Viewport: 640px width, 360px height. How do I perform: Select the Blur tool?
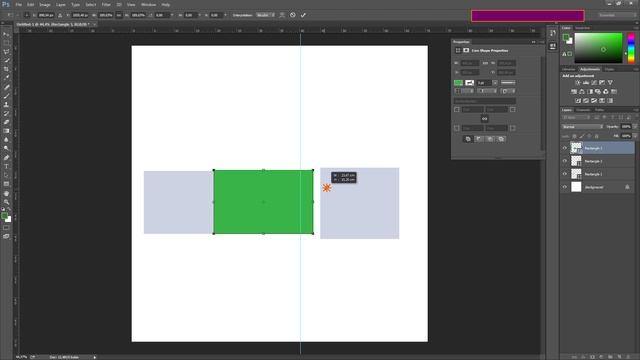point(6,140)
